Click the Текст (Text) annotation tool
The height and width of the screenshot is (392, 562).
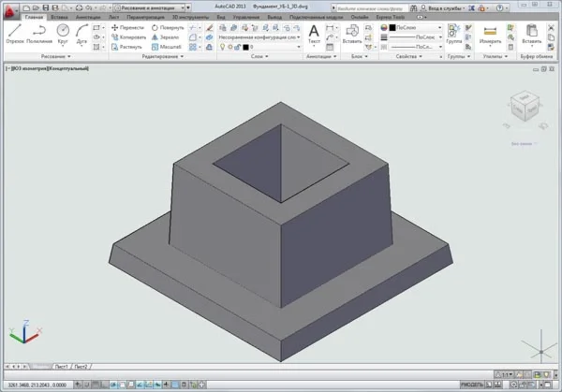(x=314, y=35)
